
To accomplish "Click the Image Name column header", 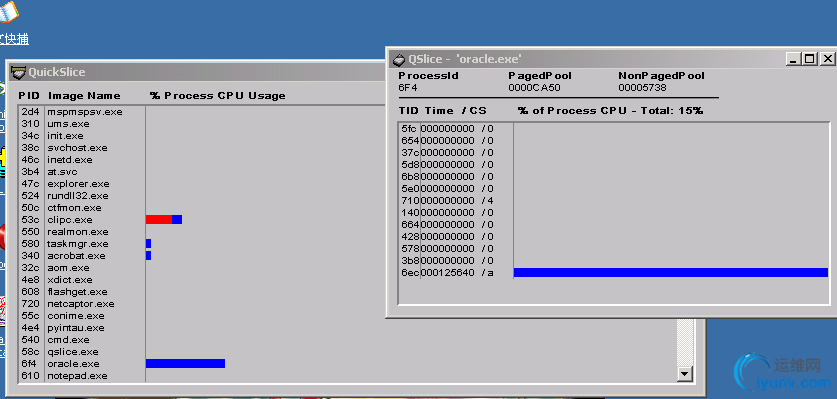I will click(x=84, y=96).
